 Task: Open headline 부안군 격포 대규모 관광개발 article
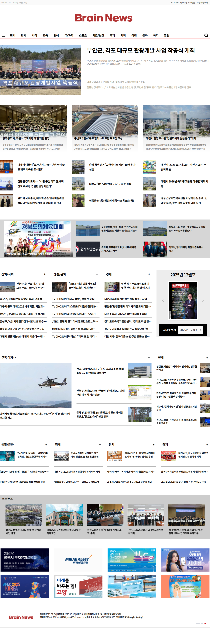(140, 51)
